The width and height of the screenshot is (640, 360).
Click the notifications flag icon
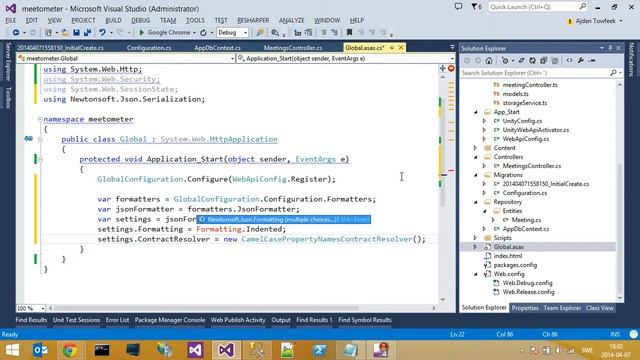pos(476,7)
